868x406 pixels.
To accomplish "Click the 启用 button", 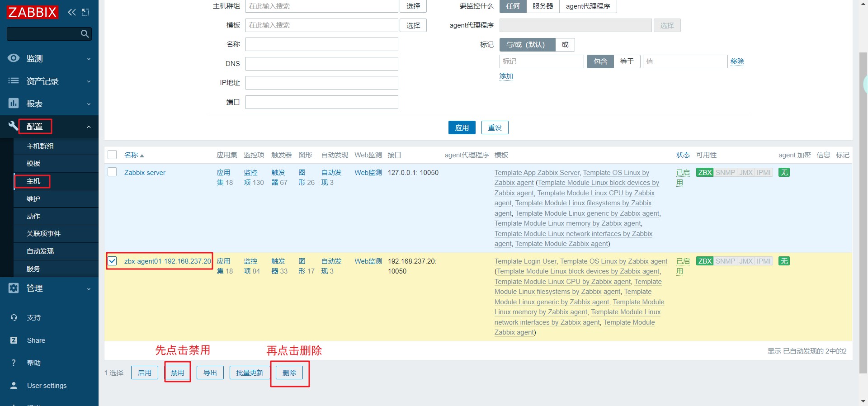I will 145,373.
